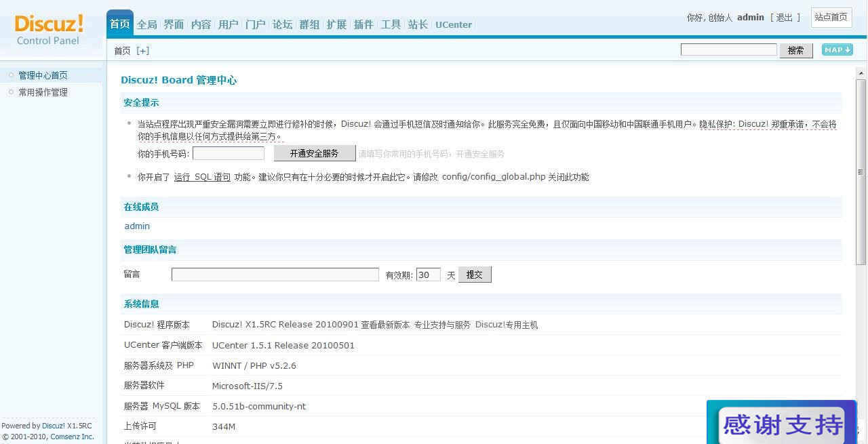Image resolution: width=868 pixels, height=444 pixels.
Task: Focus the top search input box
Action: (x=729, y=49)
